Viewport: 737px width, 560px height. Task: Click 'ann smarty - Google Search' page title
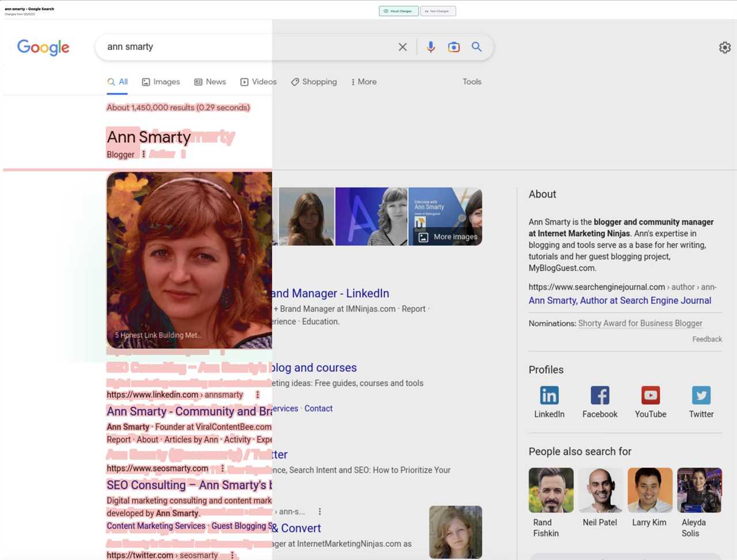(x=29, y=9)
